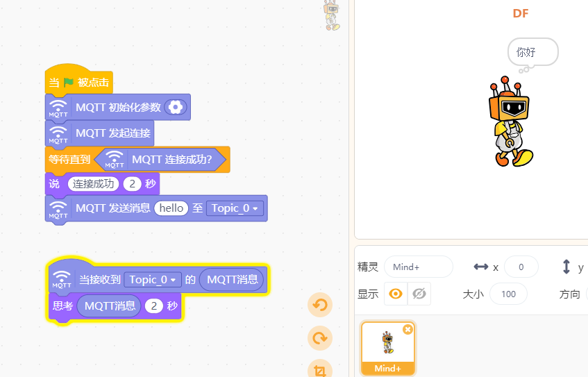
Task: Click the x coordinate field showing 0
Action: click(x=521, y=267)
